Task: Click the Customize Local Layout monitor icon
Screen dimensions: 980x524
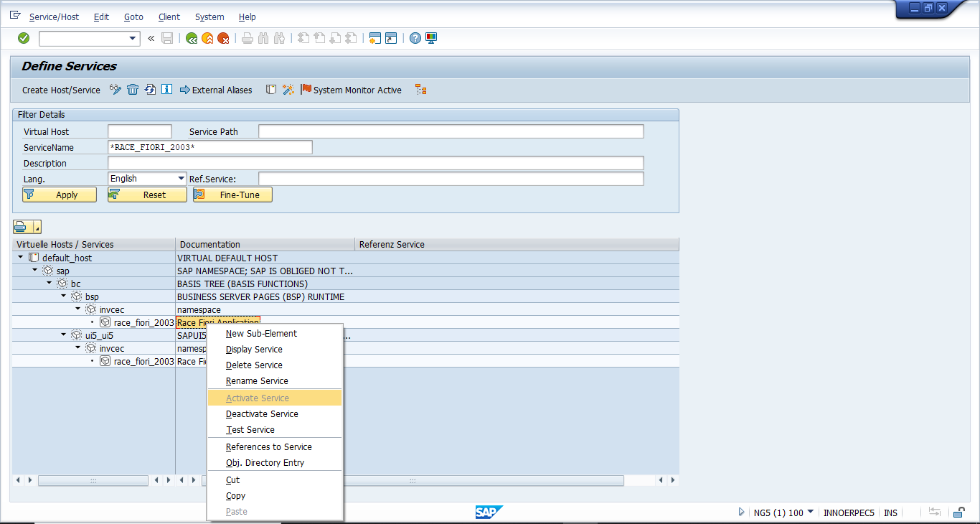Action: 431,39
